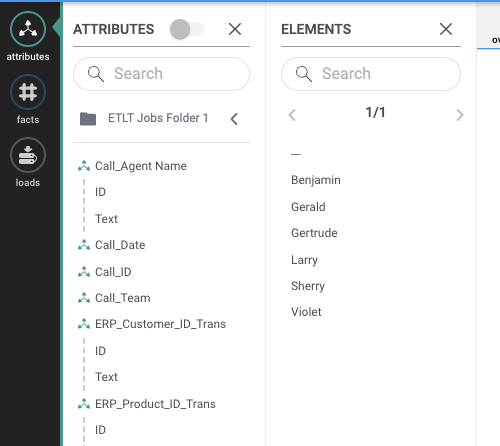Viewport: 500px width, 446px height.
Task: Select the Sherry element
Action: point(308,286)
